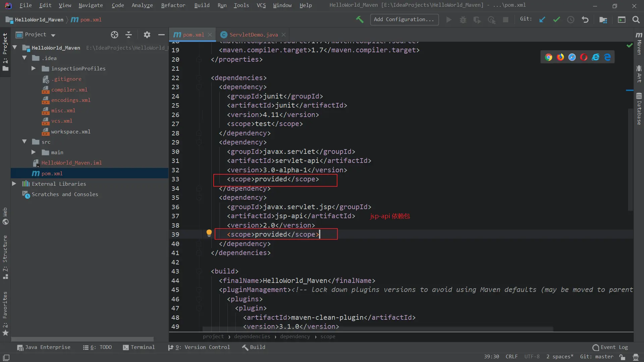The image size is (644, 362).
Task: Open Project panel settings gear
Action: tap(147, 35)
